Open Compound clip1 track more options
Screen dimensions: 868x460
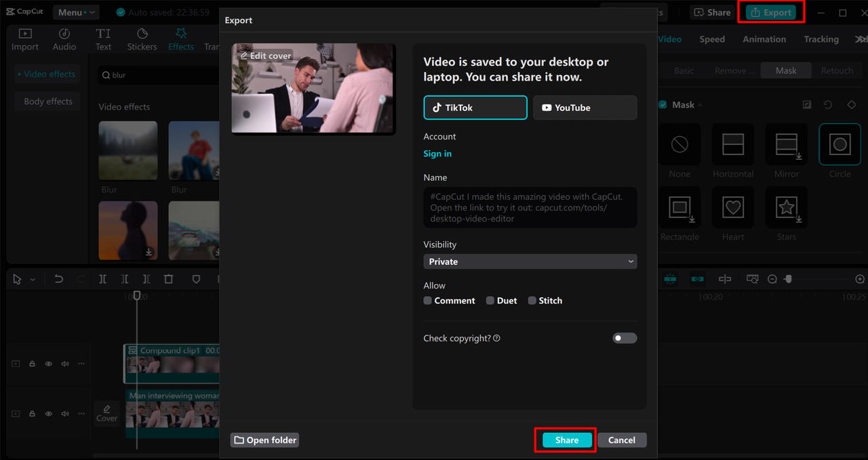click(x=81, y=364)
